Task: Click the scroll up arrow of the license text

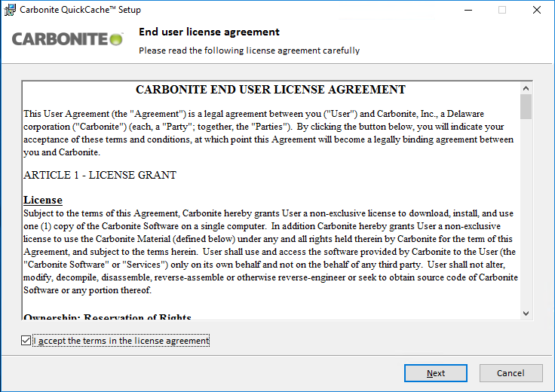Action: pyautogui.click(x=526, y=87)
